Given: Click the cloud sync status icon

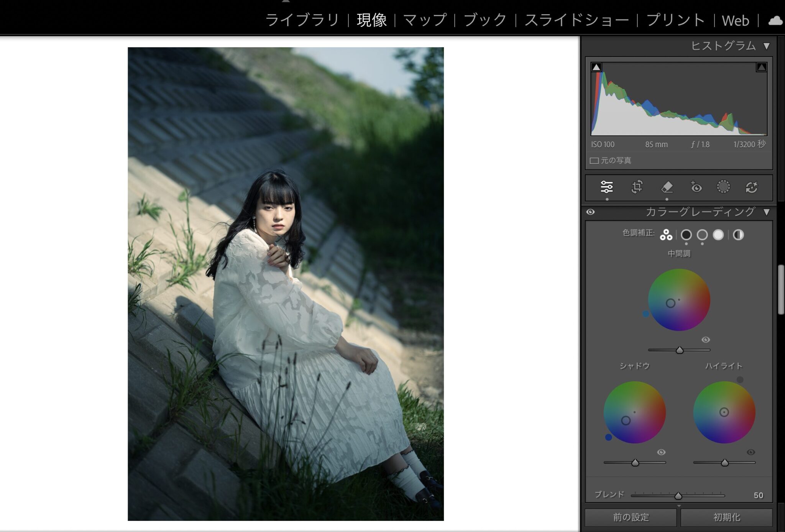Looking at the screenshot, I should pyautogui.click(x=775, y=20).
